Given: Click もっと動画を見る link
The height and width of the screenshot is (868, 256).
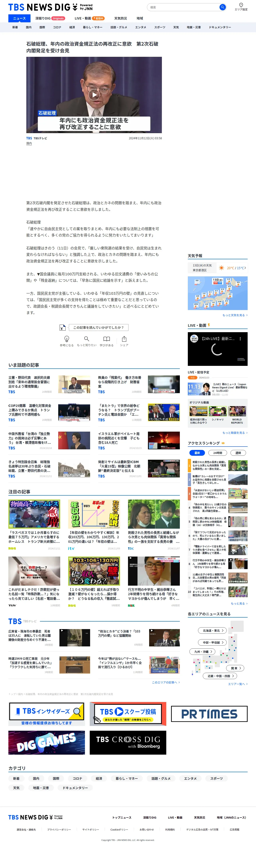Looking at the screenshot, I should coord(235,433).
